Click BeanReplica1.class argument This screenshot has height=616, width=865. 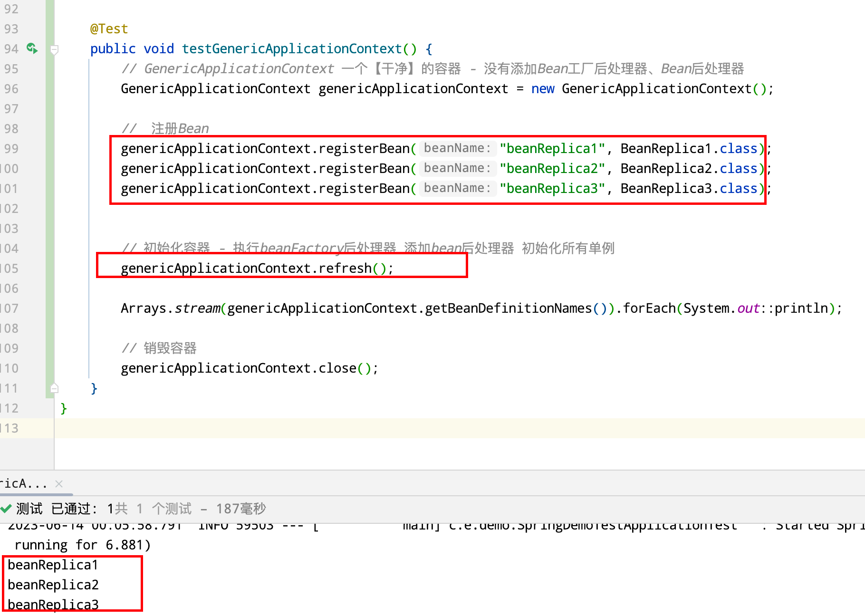pos(689,149)
